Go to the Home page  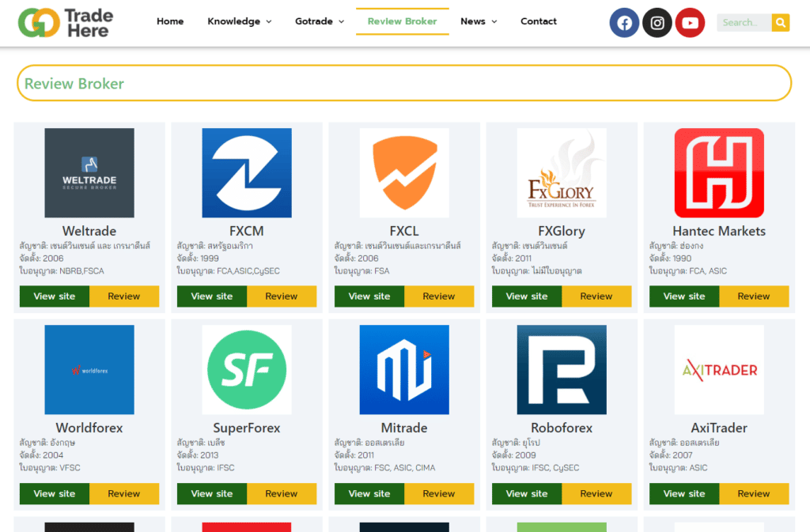(170, 21)
